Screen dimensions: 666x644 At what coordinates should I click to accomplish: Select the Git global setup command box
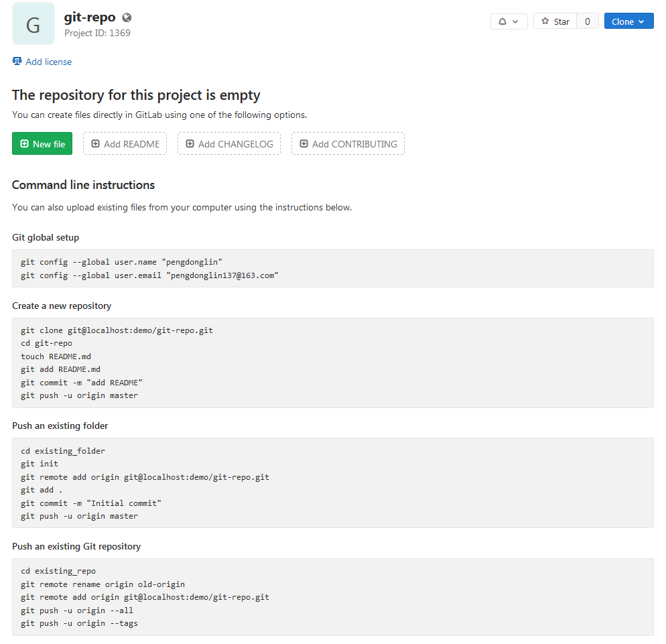[x=333, y=268]
